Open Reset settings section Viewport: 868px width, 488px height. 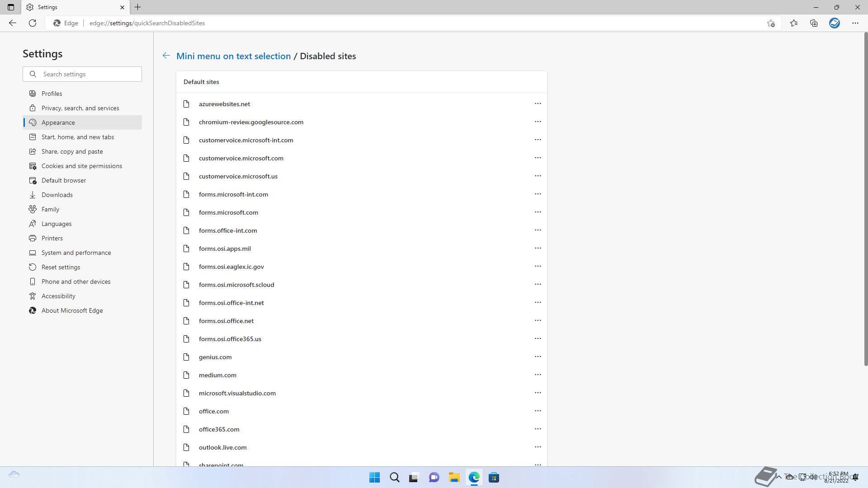click(x=82, y=267)
